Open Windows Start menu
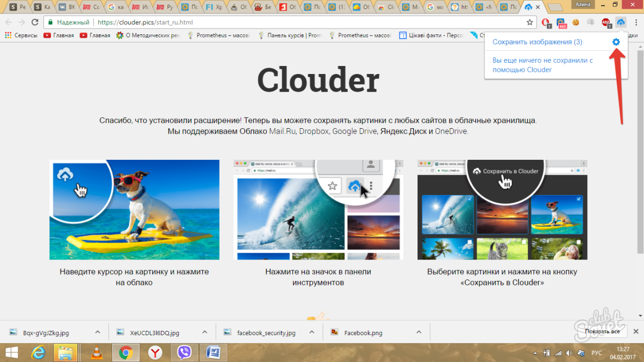Viewport: 644px width, 362px height. [11, 352]
